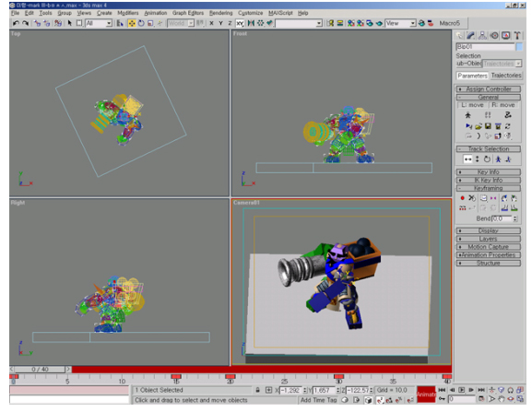This screenshot has width=532, height=412.
Task: Expand the Structure rollout
Action: point(489,263)
